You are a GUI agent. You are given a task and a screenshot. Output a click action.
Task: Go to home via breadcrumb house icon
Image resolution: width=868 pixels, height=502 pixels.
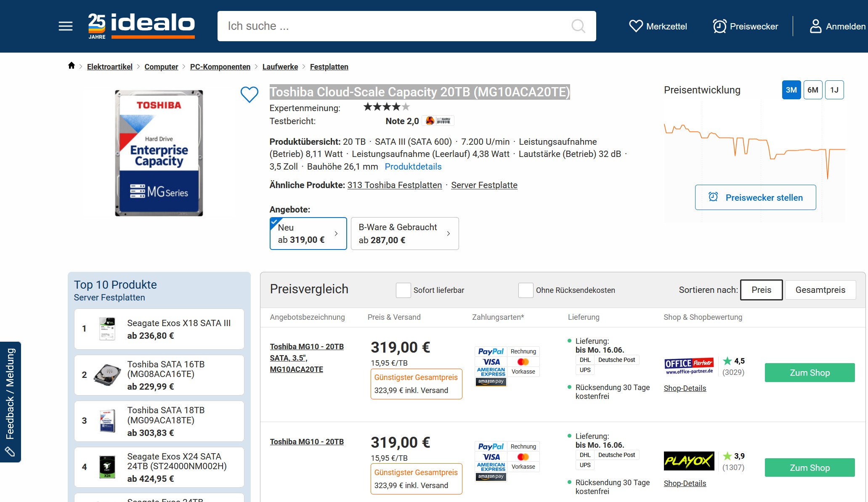click(x=72, y=66)
